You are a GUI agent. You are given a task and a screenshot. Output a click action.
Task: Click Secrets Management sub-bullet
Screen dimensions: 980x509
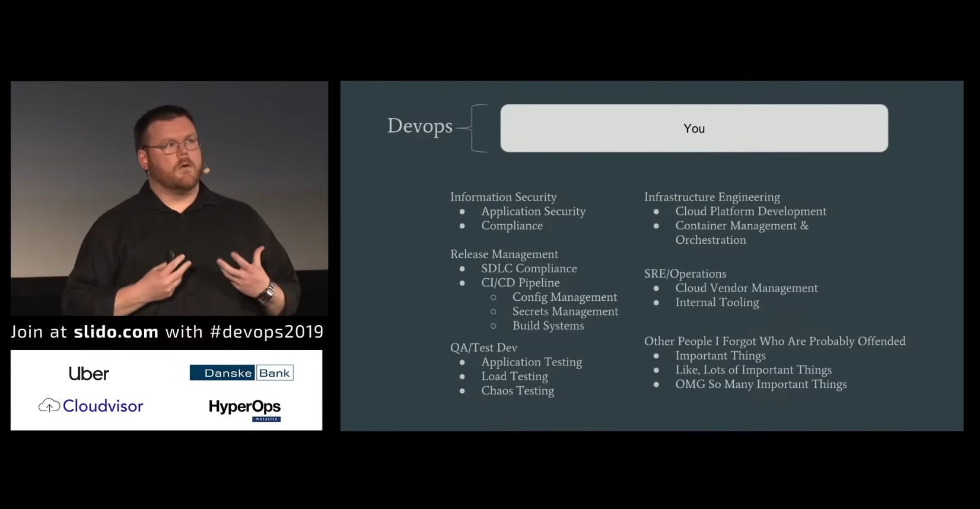click(565, 311)
